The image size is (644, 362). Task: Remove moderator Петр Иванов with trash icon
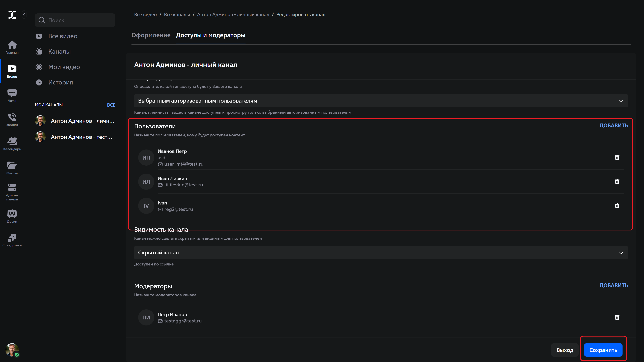[617, 317]
